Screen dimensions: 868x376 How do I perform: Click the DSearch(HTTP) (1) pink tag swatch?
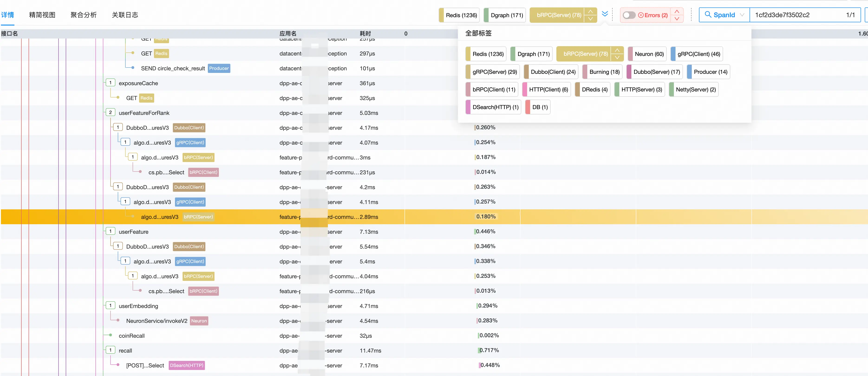468,107
